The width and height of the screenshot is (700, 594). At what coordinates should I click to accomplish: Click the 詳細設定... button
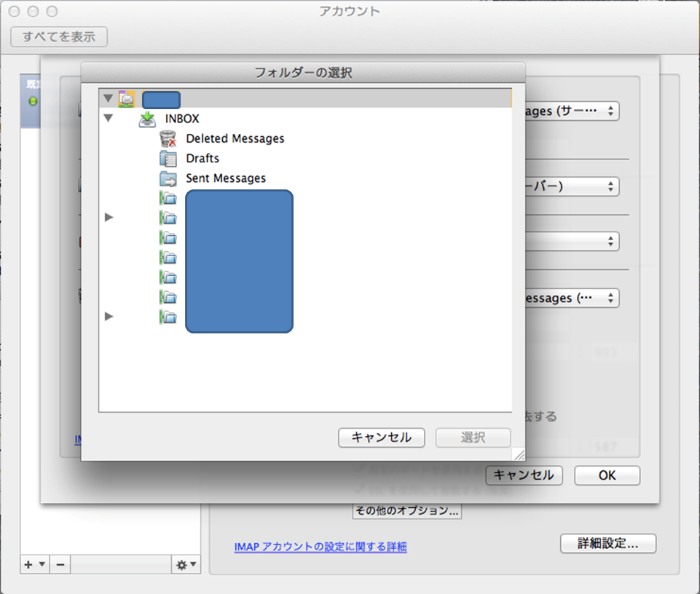(607, 543)
